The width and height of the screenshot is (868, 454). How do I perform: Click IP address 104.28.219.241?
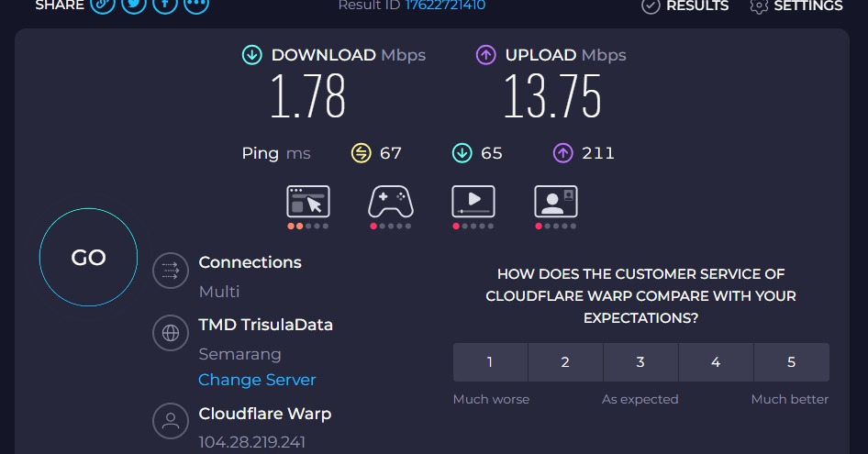252,442
